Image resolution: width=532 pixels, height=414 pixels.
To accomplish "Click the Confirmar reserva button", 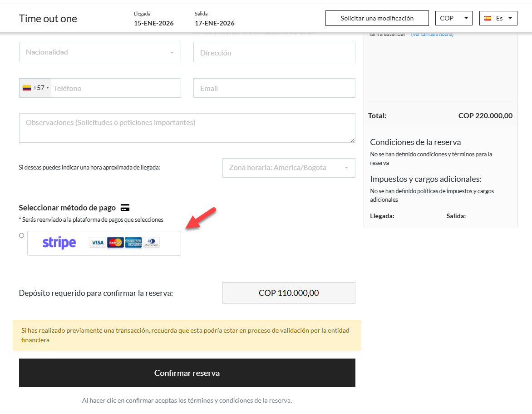I will point(187,373).
